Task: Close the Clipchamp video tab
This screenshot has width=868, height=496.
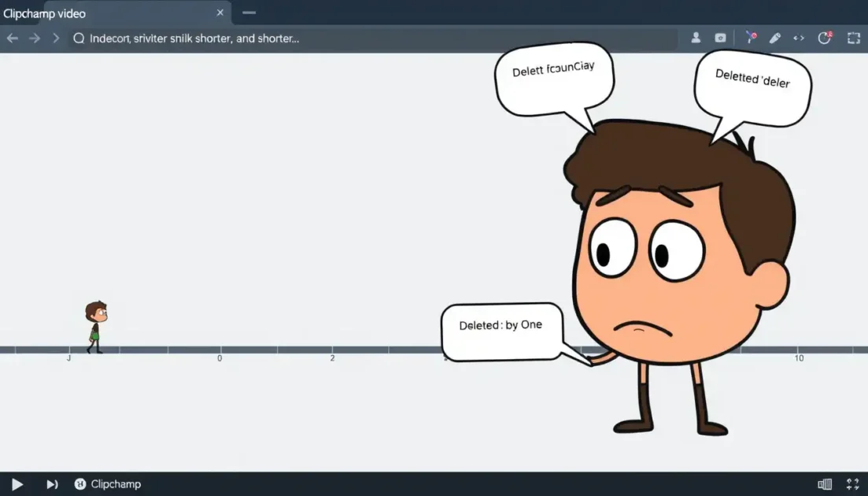Action: (x=220, y=13)
